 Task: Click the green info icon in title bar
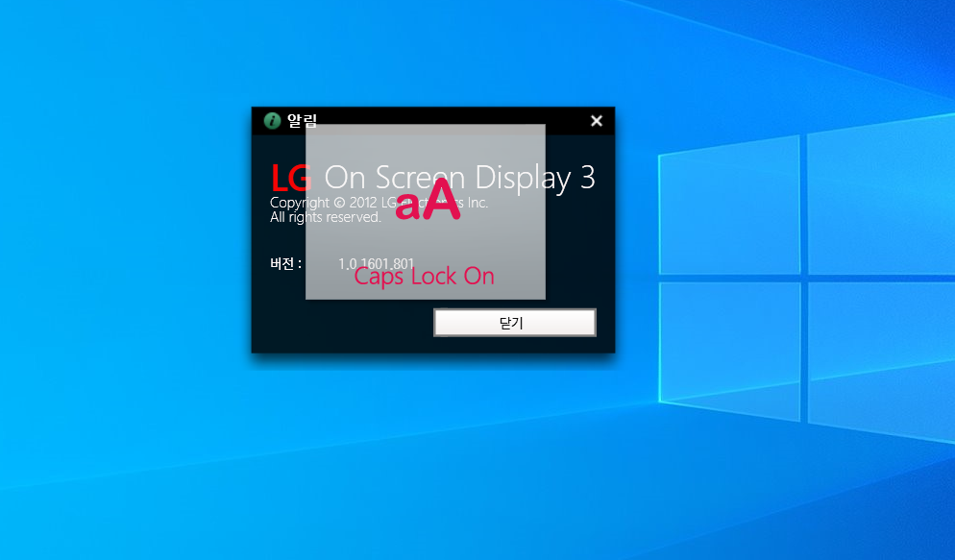coord(272,120)
